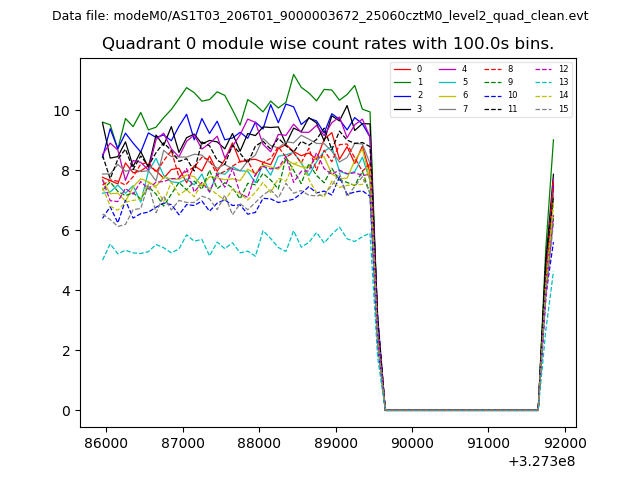This screenshot has height=480, width=640.
Task: Click the cyan solid legend line for module 5
Action: (x=448, y=82)
